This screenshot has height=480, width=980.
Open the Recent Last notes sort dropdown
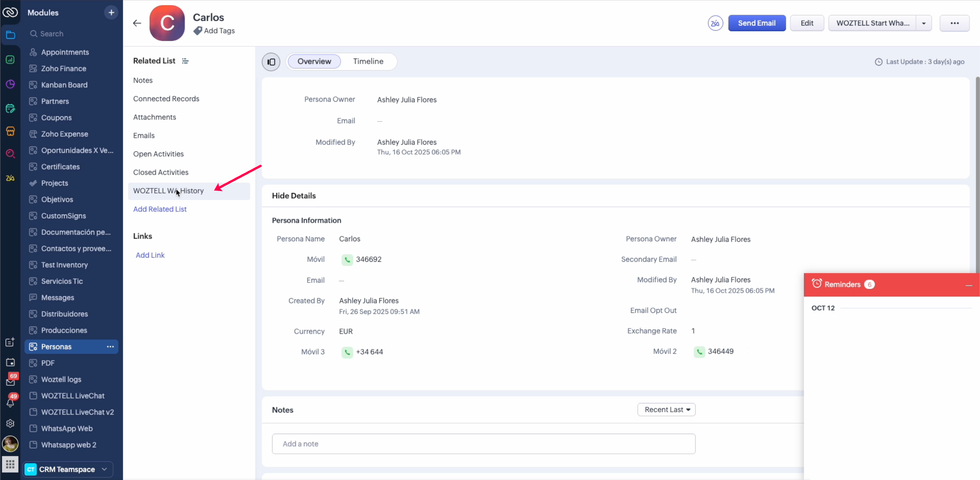(666, 410)
